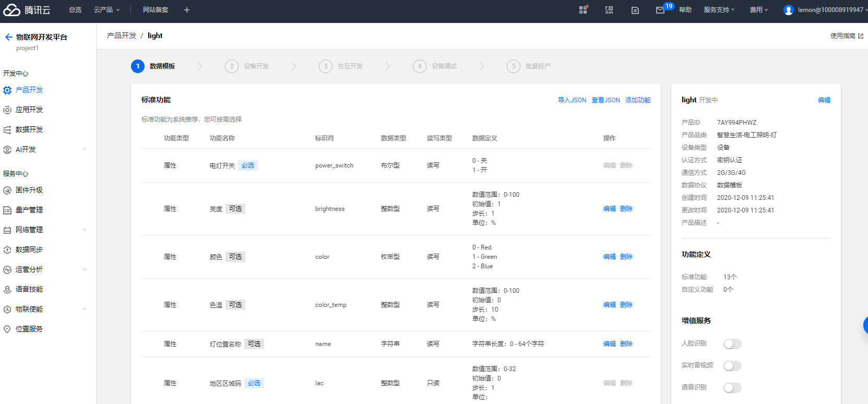Image resolution: width=868 pixels, height=404 pixels.
Task: Go to step 4 设备调试
Action: pos(435,66)
